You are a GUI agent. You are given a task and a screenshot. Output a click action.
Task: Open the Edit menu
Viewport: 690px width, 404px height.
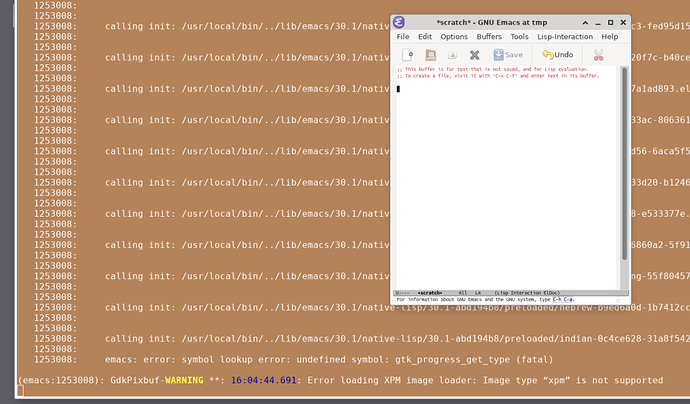(x=425, y=37)
